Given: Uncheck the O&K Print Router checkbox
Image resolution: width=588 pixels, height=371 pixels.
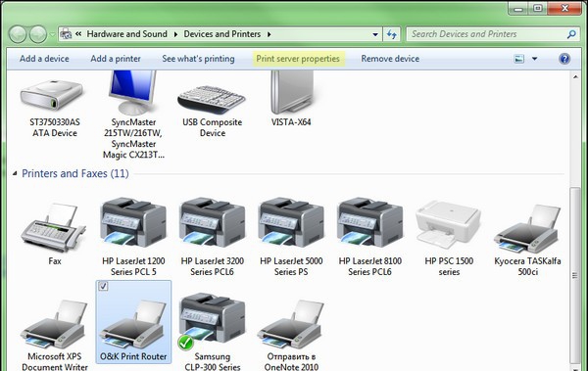Looking at the screenshot, I should (x=103, y=286).
